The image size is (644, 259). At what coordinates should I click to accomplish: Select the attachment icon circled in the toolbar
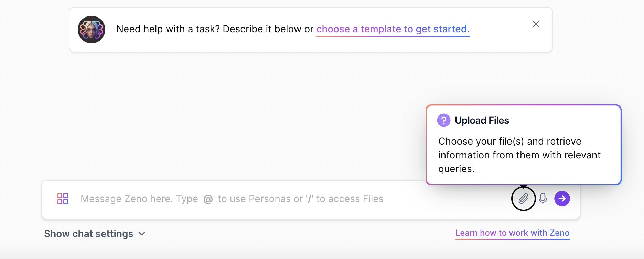523,199
